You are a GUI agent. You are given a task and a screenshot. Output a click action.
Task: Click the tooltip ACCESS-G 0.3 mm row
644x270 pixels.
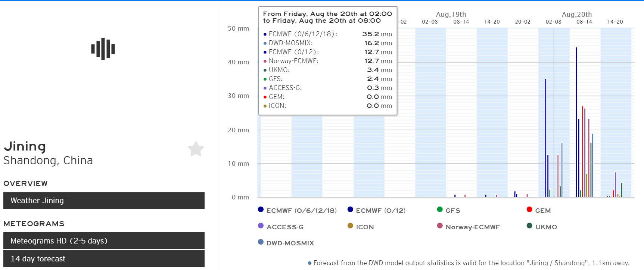tap(328, 88)
